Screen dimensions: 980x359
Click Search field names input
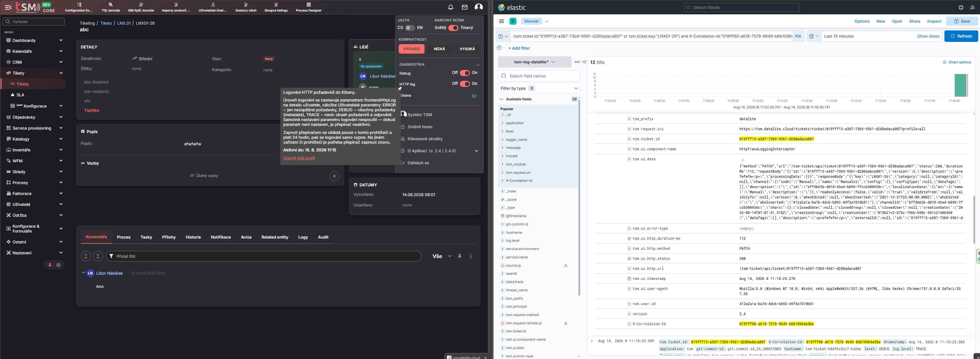coord(539,76)
